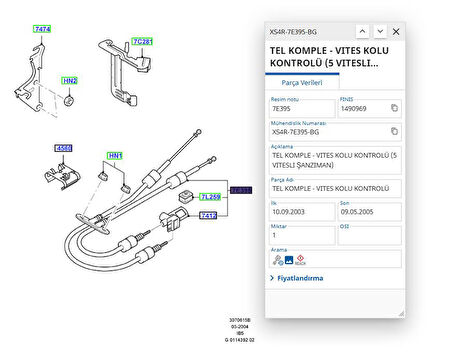Image resolution: width=452 pixels, height=363 pixels.
Task: Expand the Fiyatlandırma section
Action: click(297, 278)
